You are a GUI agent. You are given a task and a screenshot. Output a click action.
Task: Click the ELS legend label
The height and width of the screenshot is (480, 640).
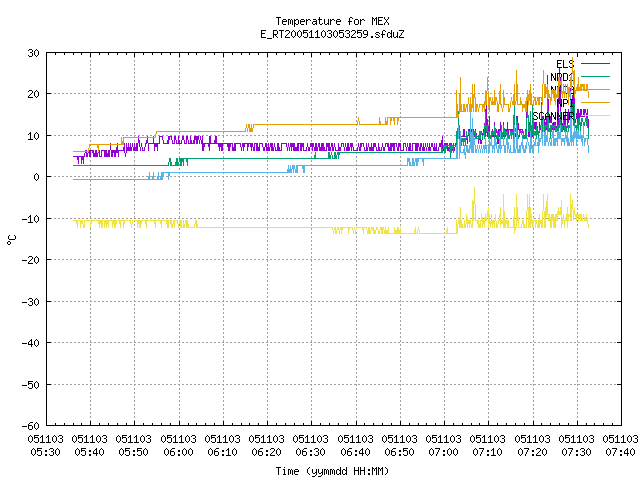coord(565,64)
